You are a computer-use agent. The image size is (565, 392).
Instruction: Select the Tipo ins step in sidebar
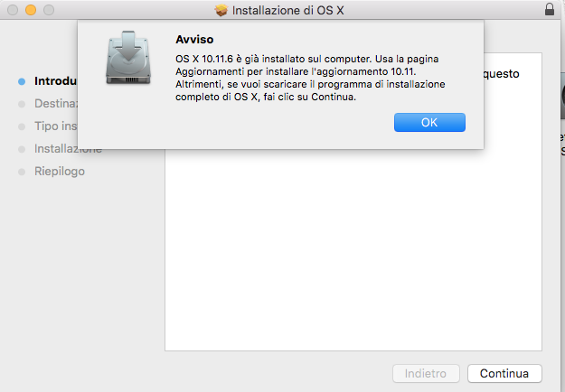coord(55,126)
